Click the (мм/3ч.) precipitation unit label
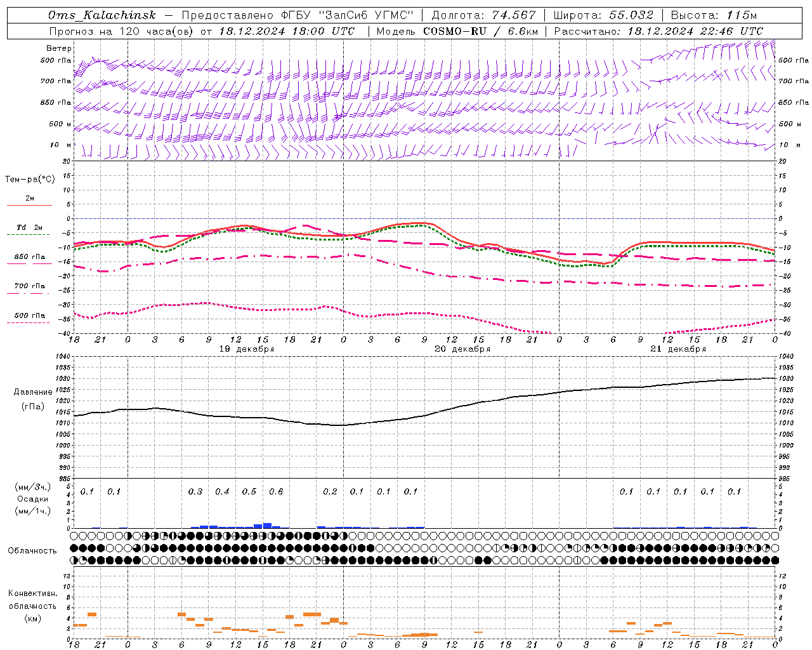The image size is (812, 650). 32,487
